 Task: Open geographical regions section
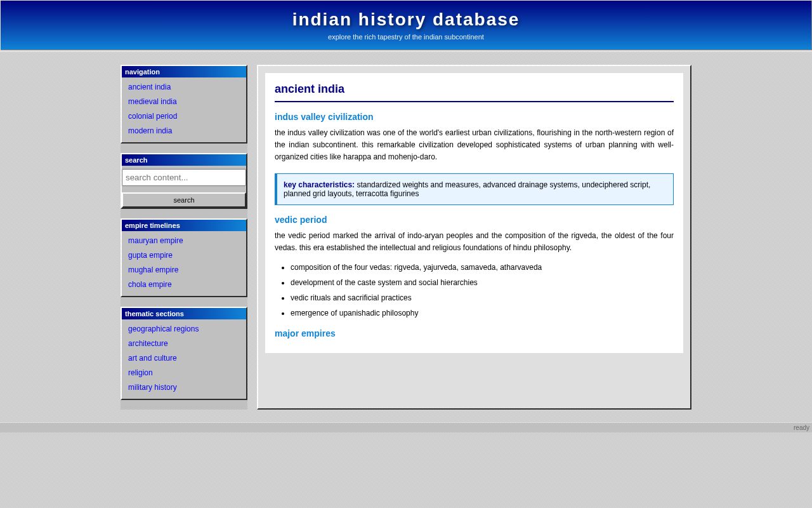point(163,329)
